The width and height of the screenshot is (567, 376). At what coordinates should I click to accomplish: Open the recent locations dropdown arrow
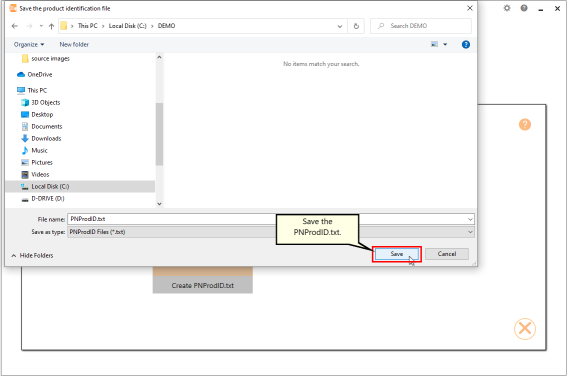tap(41, 26)
